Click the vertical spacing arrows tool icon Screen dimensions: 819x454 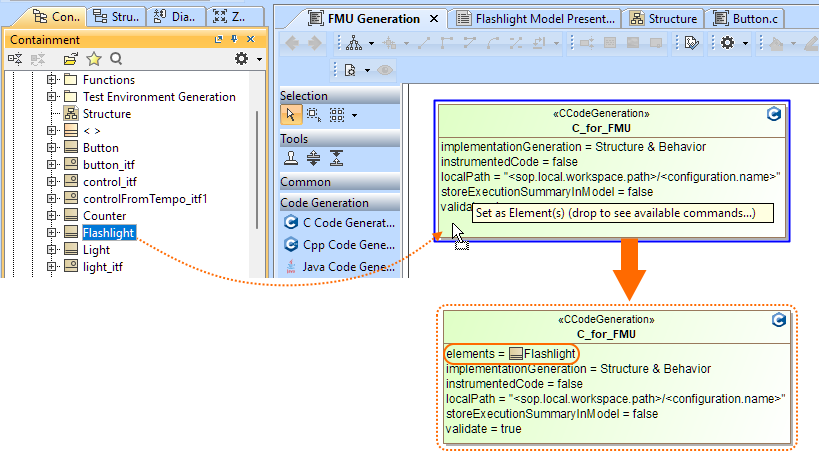pos(313,158)
